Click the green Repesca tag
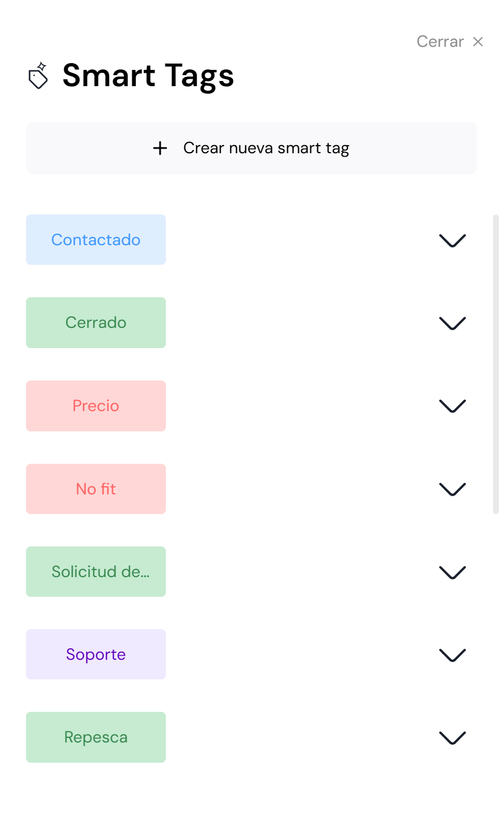This screenshot has height=835, width=504. coord(96,737)
